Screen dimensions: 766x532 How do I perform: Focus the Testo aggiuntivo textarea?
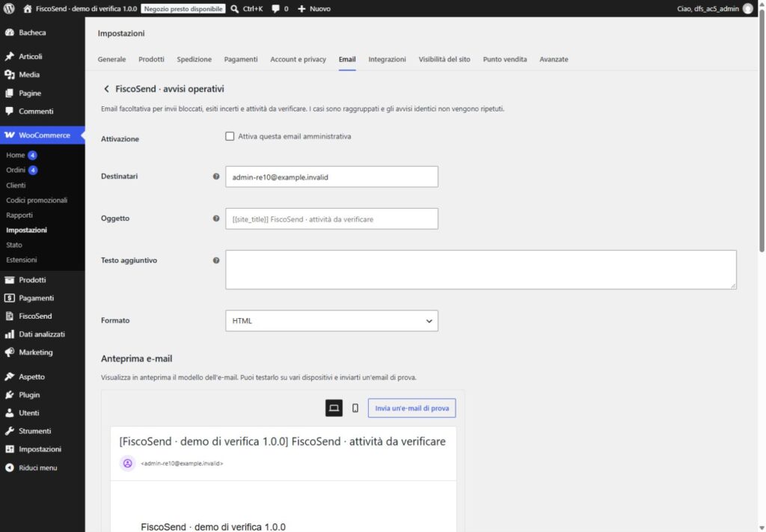click(481, 269)
